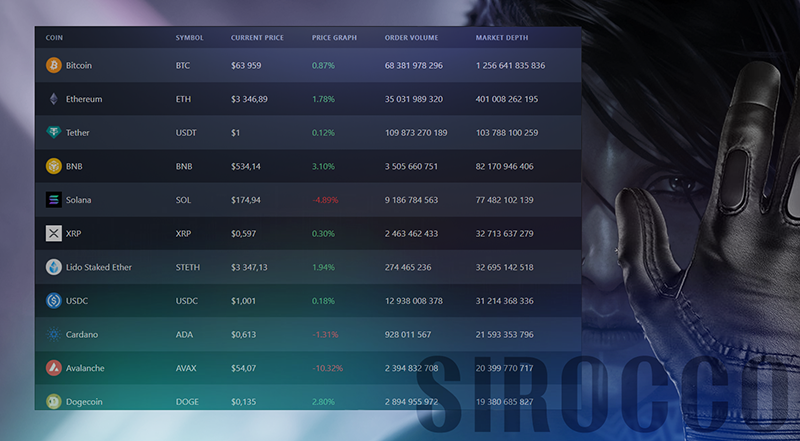Viewport: 800px width, 441px height.
Task: Click the $3 346,89 Ethereum price
Action: [249, 99]
